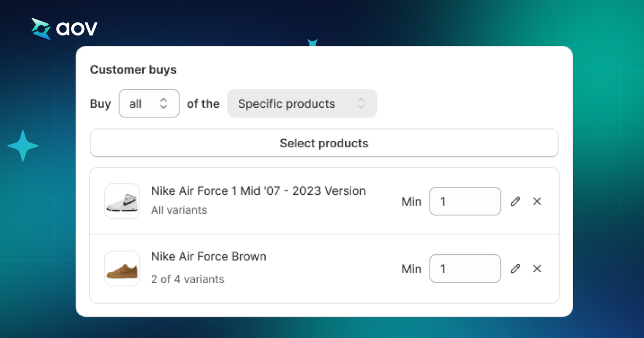Click the Select products button
The image size is (644, 338).
(324, 143)
